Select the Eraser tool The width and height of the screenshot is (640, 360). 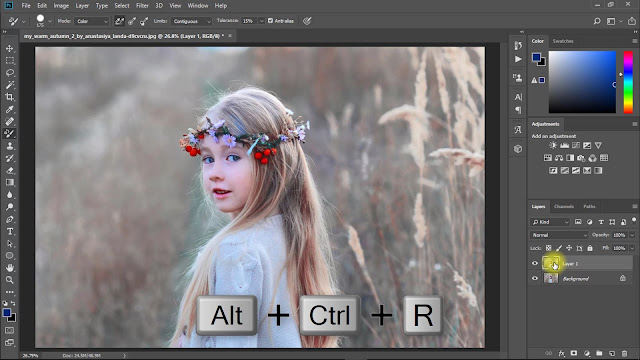click(9, 170)
